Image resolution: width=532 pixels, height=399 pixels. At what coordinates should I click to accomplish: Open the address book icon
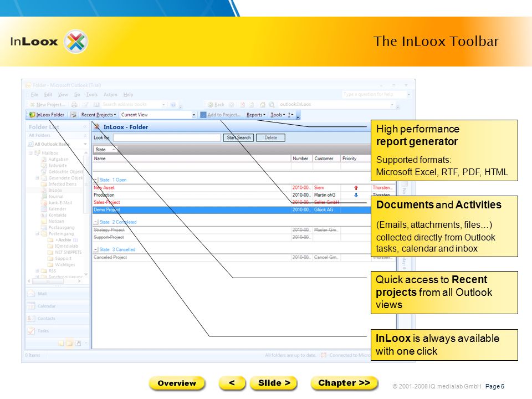[96, 105]
